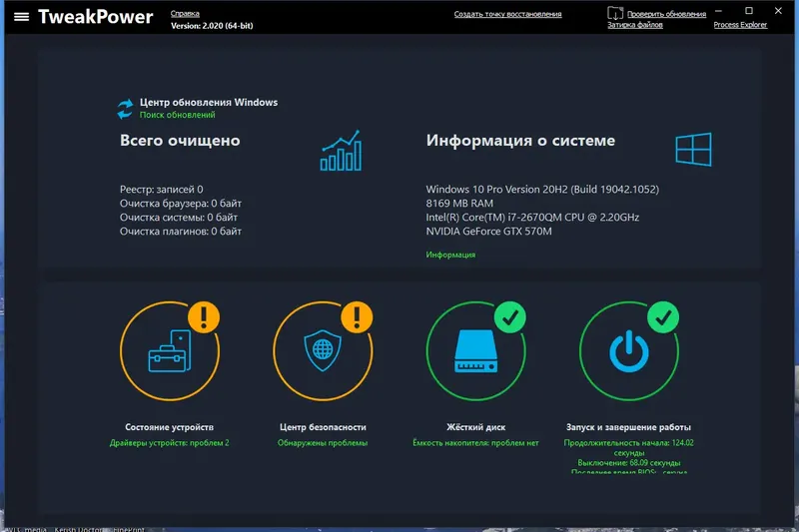Click Продолжительность начала 124.02 секунды link
799x532 pixels.
coord(629,447)
